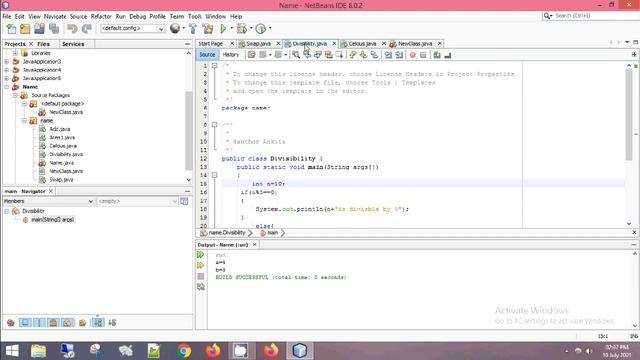Screen dimensions: 640x360
Task: Open the empty filter dropdown in Navigator
Action: [x=138, y=201]
